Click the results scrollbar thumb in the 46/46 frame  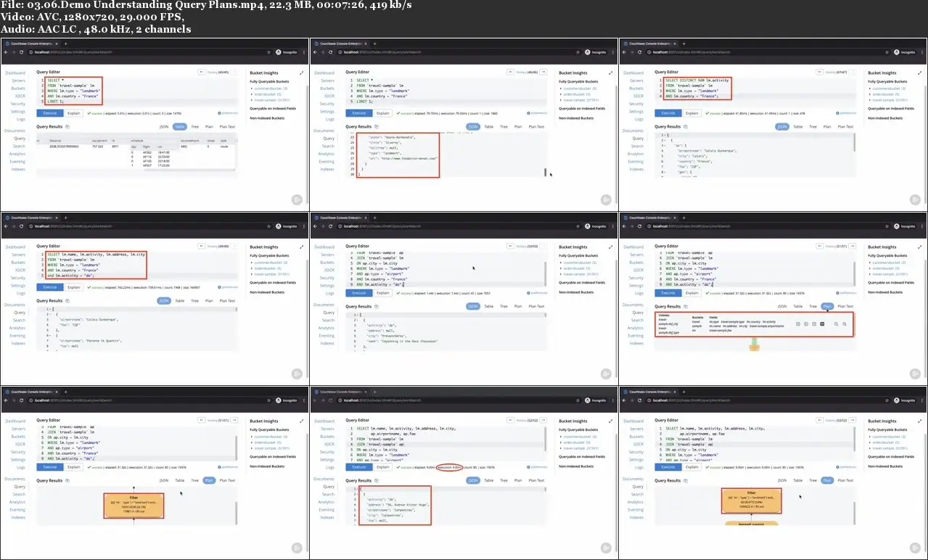pos(545,172)
